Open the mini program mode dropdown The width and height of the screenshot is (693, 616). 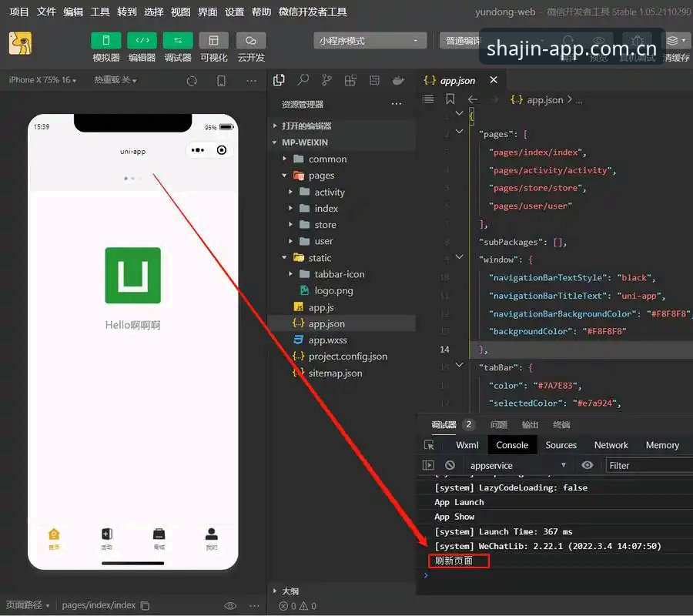click(370, 41)
